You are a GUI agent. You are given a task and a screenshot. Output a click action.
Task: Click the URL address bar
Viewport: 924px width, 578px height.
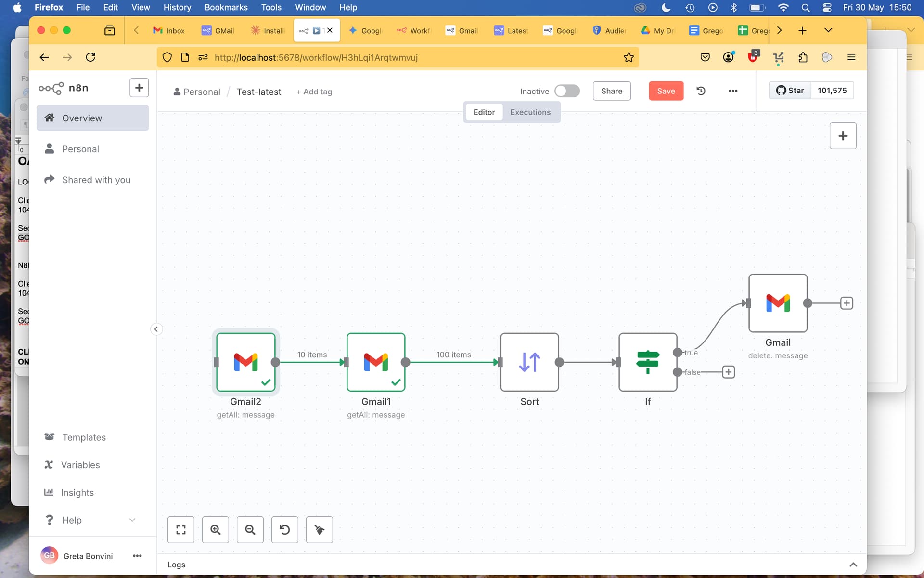coord(398,57)
